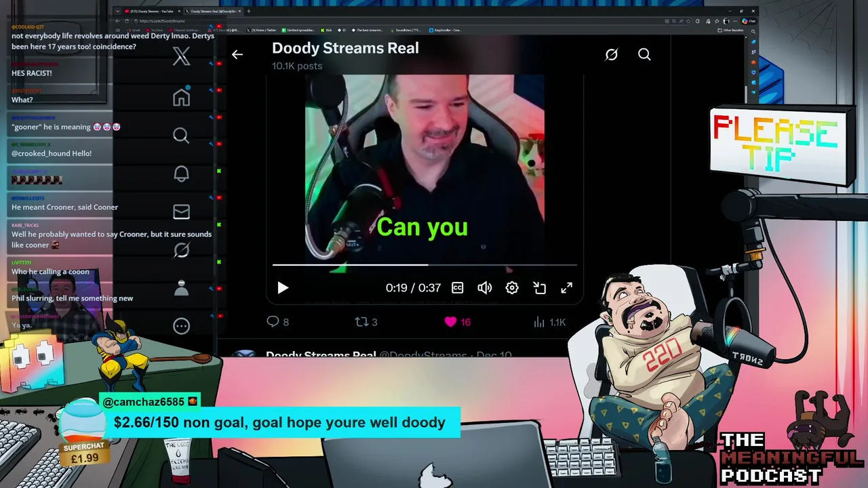
Task: Click chat message 'Who he calling a cooon'
Action: coord(50,272)
